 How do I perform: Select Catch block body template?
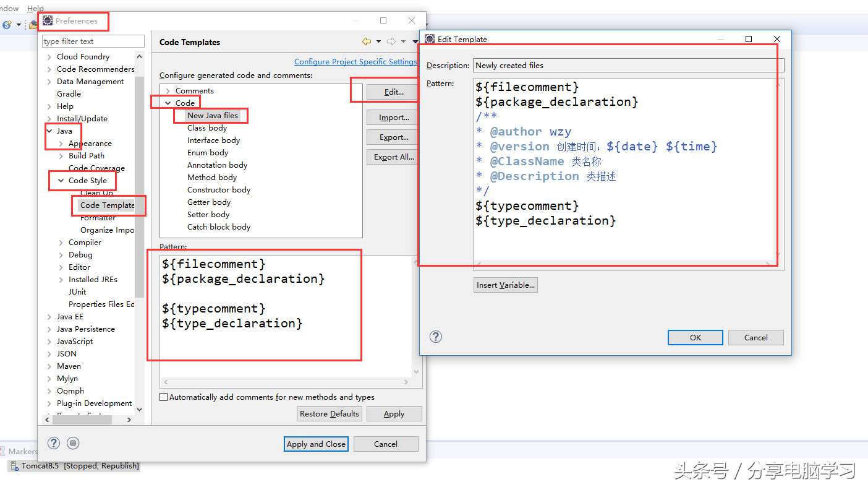tap(219, 227)
